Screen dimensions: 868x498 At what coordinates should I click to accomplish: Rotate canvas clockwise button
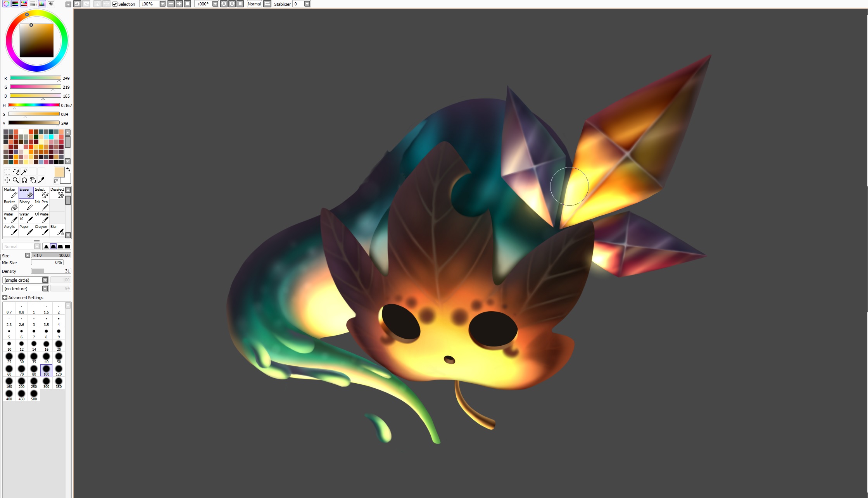click(232, 4)
